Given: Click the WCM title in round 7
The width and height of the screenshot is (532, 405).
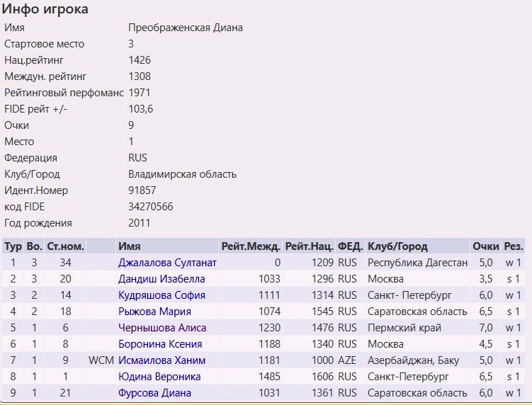Looking at the screenshot, I should pos(101,360).
